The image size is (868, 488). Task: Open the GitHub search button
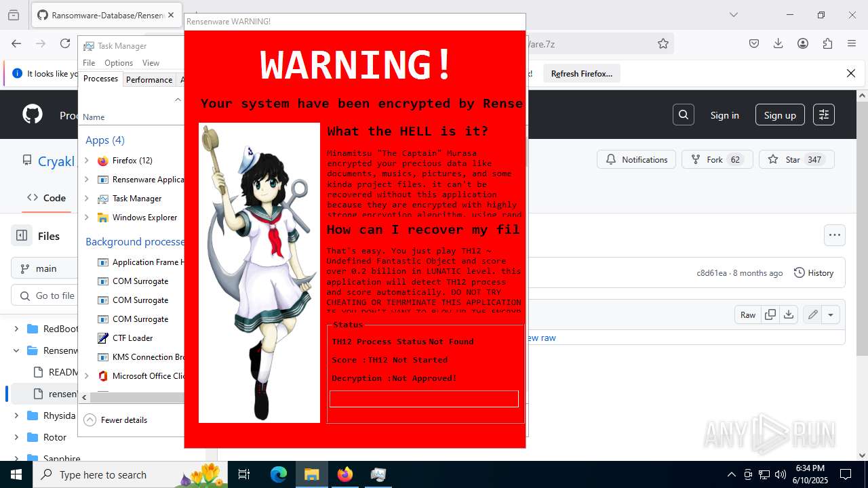684,115
